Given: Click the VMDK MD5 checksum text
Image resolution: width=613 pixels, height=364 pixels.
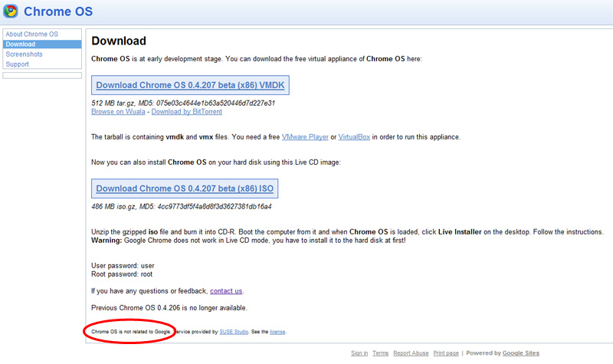Looking at the screenshot, I should [183, 103].
